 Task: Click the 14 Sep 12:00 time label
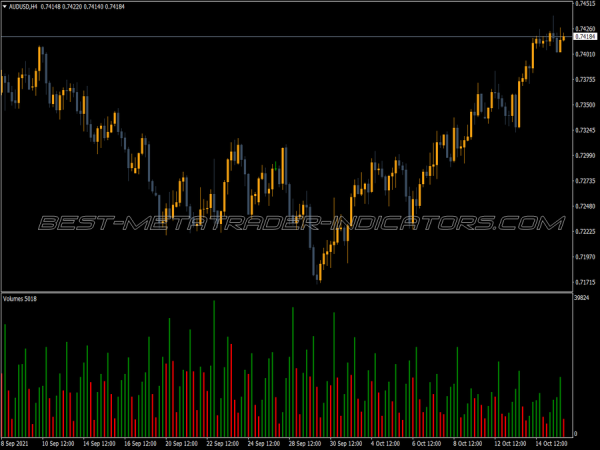tap(99, 444)
